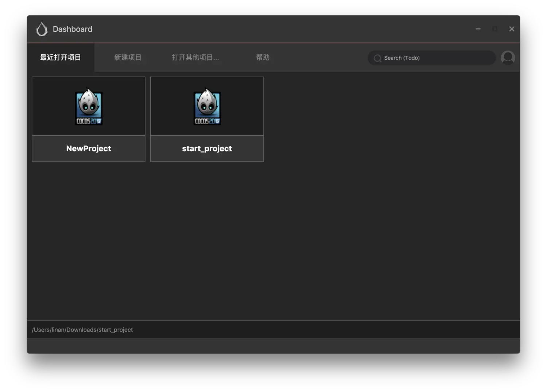547x392 pixels.
Task: Open the 帮助 tab
Action: [263, 58]
